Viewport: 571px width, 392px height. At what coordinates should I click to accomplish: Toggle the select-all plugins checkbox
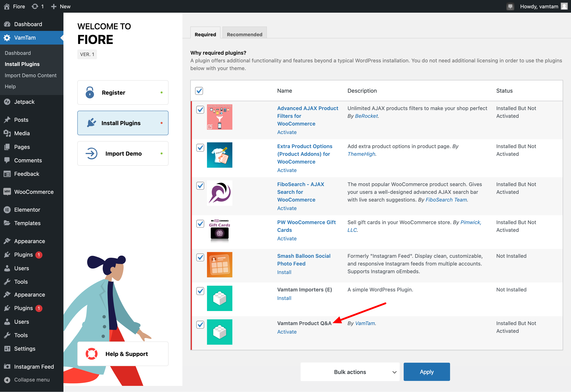click(x=199, y=91)
